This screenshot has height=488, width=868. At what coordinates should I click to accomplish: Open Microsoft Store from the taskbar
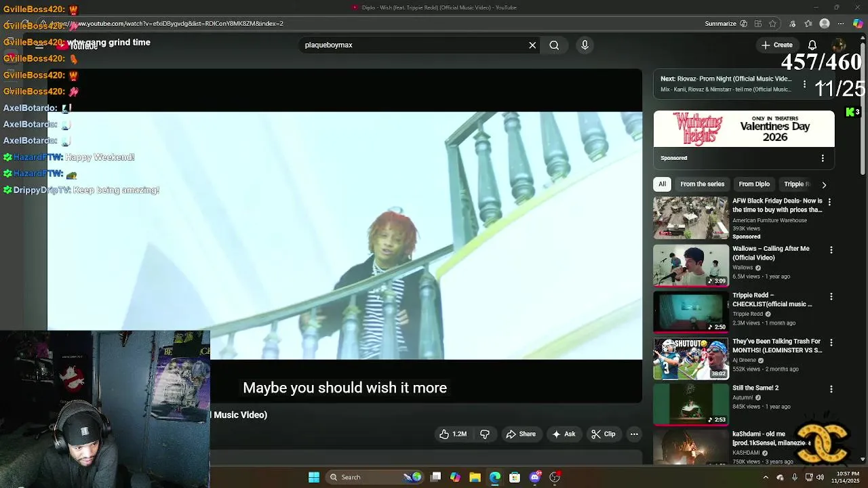pos(515,477)
